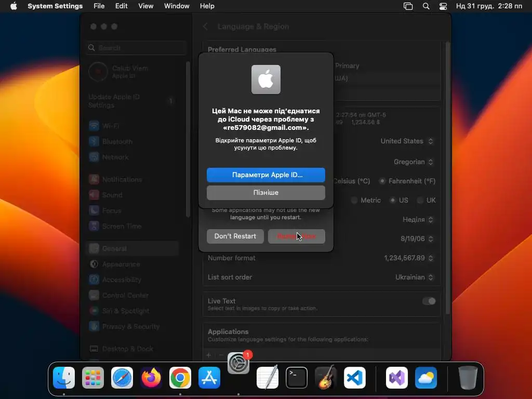Launch GarageBand from the Dock

[x=326, y=378]
